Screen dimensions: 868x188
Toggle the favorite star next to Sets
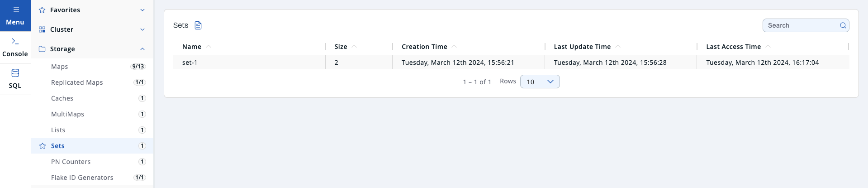[x=43, y=146]
